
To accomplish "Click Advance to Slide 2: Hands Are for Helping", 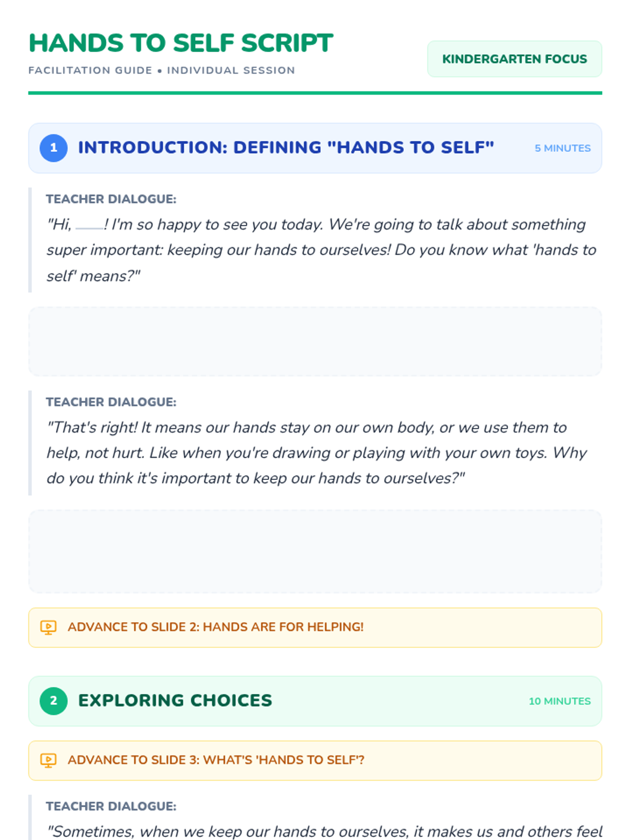I will point(215,627).
